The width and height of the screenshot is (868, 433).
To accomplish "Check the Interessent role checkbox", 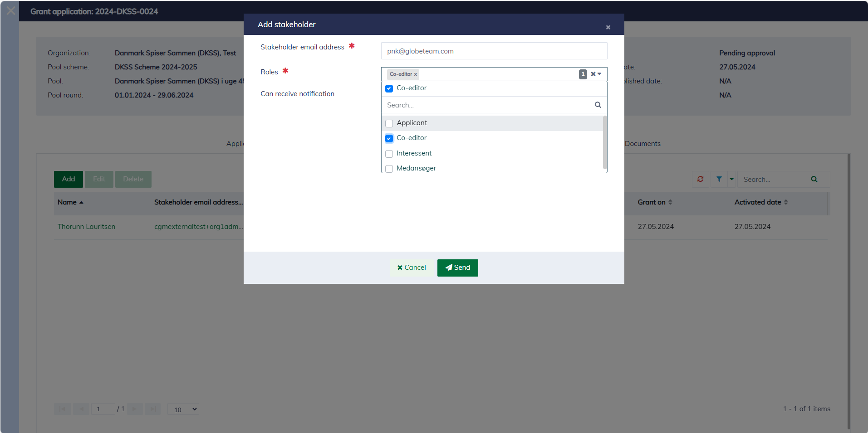I will coord(389,154).
